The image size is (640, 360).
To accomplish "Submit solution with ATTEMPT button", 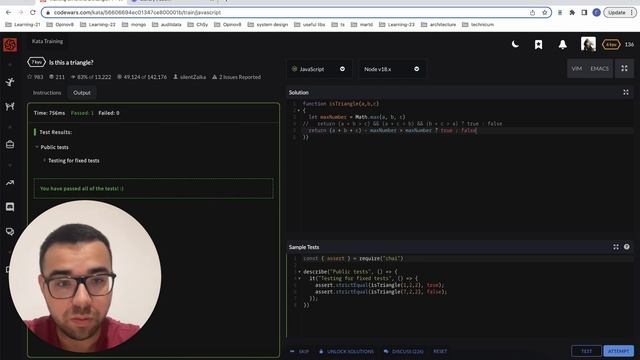I will point(618,351).
